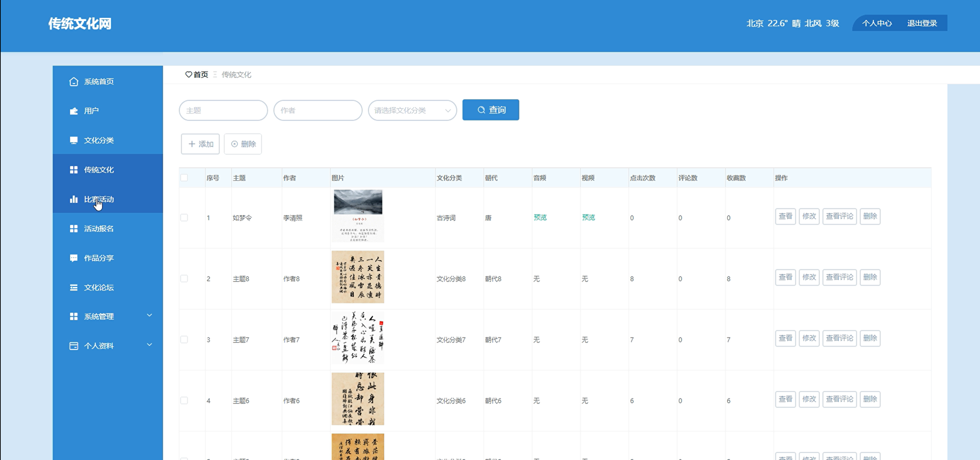
Task: Click the 主题 search input field
Action: point(223,110)
